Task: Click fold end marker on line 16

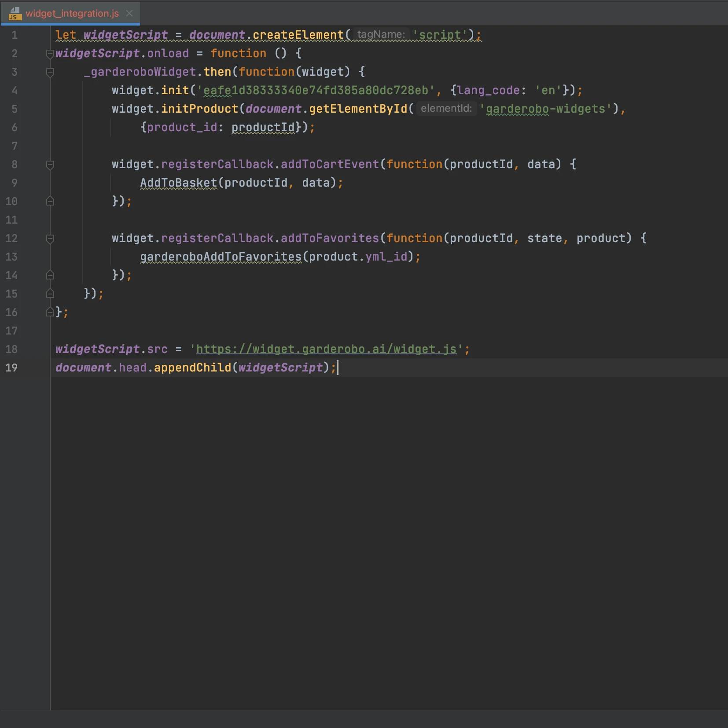Action: pyautogui.click(x=50, y=313)
